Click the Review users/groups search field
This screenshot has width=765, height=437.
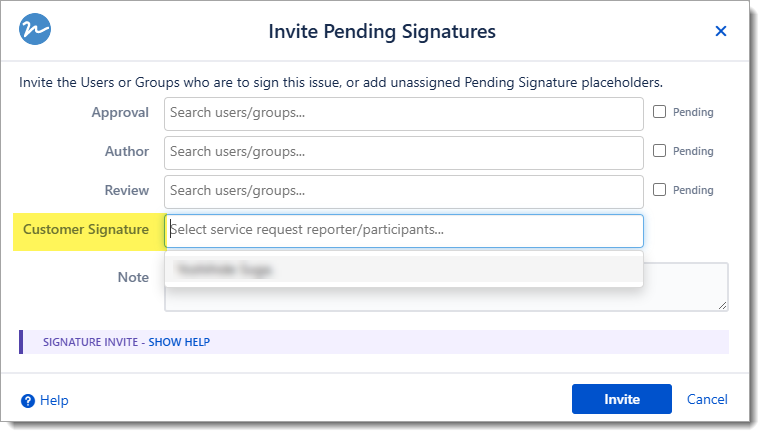(x=403, y=191)
